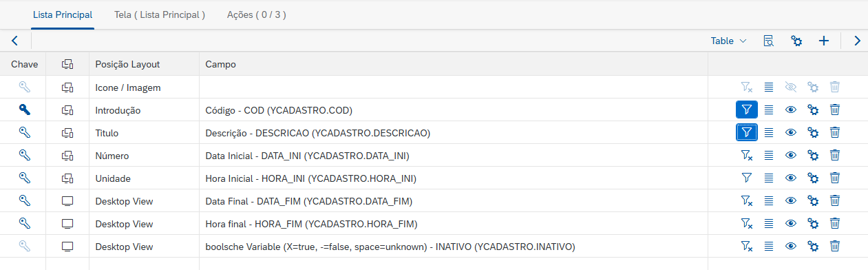This screenshot has width=868, height=270.
Task: Open list lines icon in the Código row
Action: point(769,110)
